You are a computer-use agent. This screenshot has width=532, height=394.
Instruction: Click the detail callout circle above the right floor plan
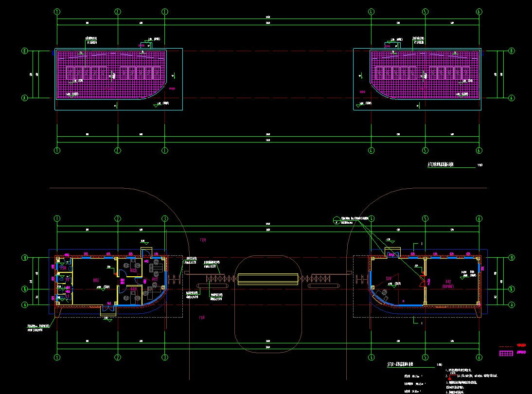click(337, 220)
